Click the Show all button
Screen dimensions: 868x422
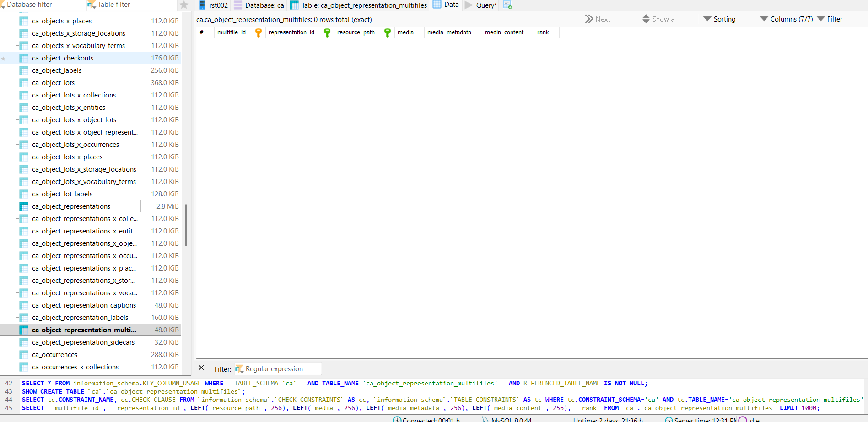660,19
